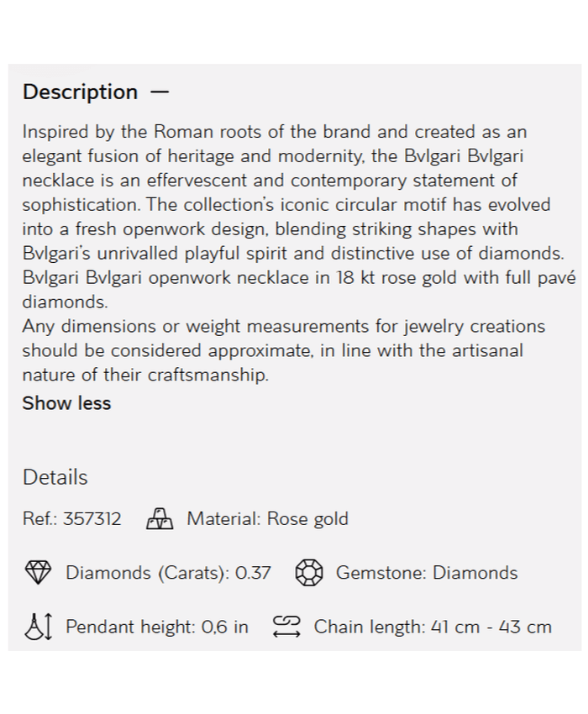Select the Ref.: 357312 reference number
Viewport: 588px width, 714px height.
pyautogui.click(x=71, y=519)
